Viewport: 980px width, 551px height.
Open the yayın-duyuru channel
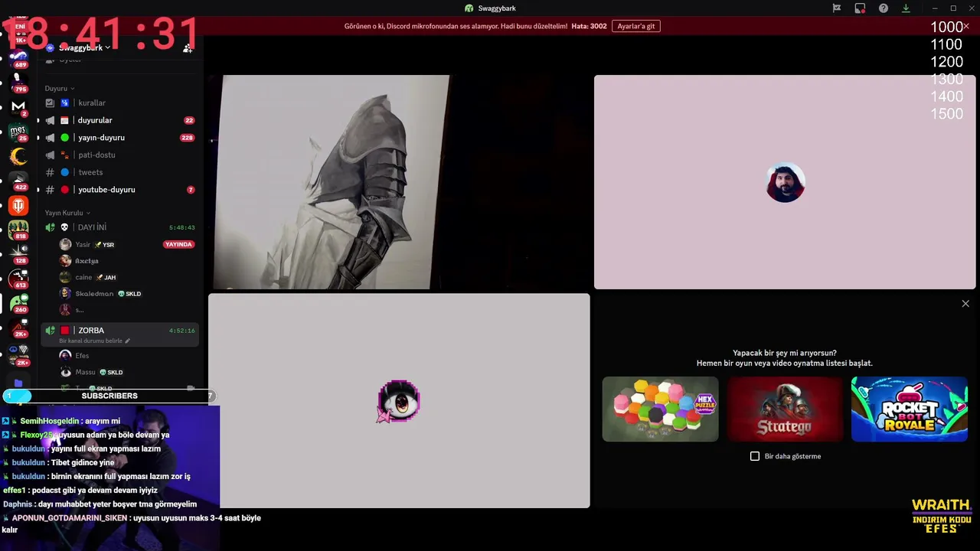pos(120,138)
